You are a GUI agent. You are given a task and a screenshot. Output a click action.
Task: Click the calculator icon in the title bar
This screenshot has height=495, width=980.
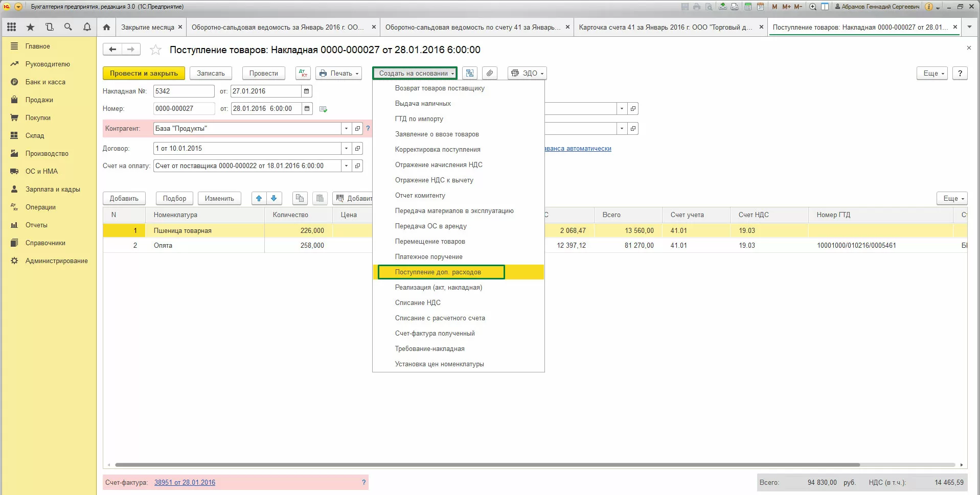click(748, 7)
